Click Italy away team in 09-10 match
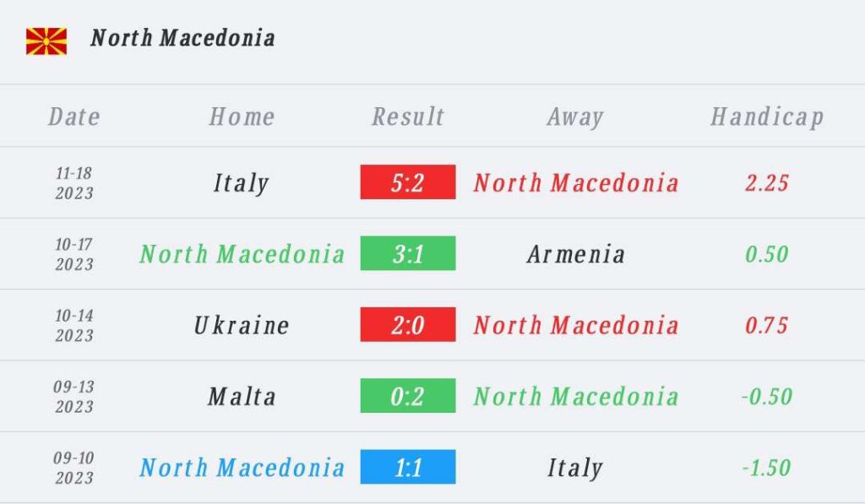The width and height of the screenshot is (865, 504). click(x=575, y=468)
